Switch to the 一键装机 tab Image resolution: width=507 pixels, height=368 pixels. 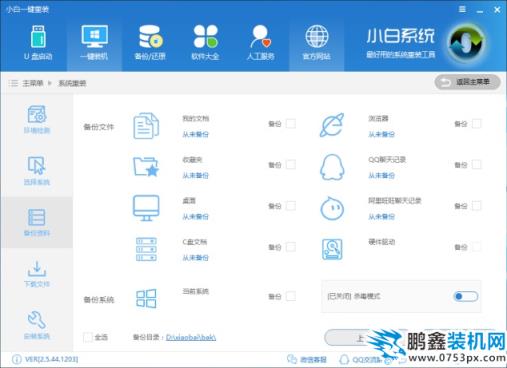[x=94, y=43]
